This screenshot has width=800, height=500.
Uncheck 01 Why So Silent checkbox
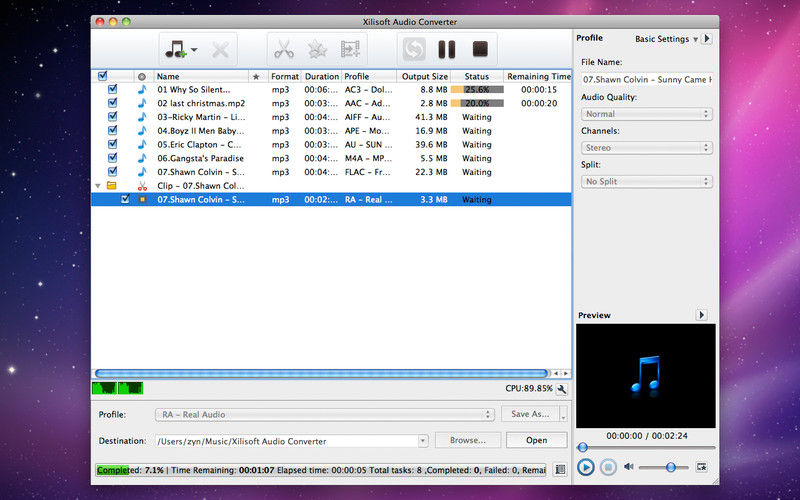[x=112, y=89]
